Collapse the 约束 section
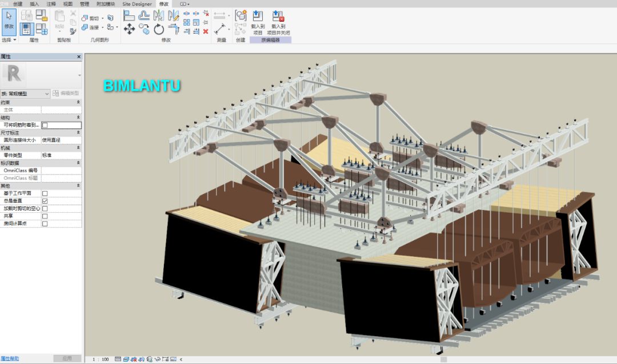The width and height of the screenshot is (617, 364). coord(78,102)
